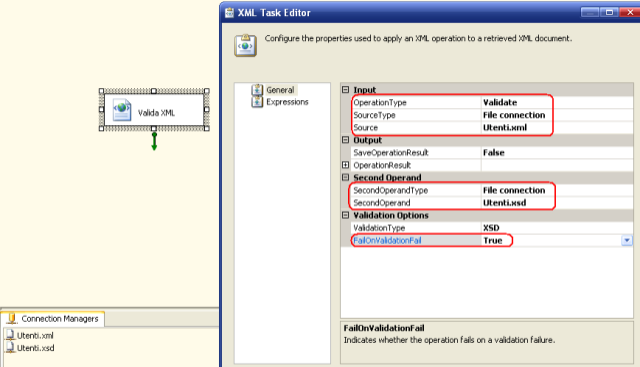The image size is (640, 367).
Task: Open the FailOnValidationFail dropdown arrow
Action: pos(627,240)
